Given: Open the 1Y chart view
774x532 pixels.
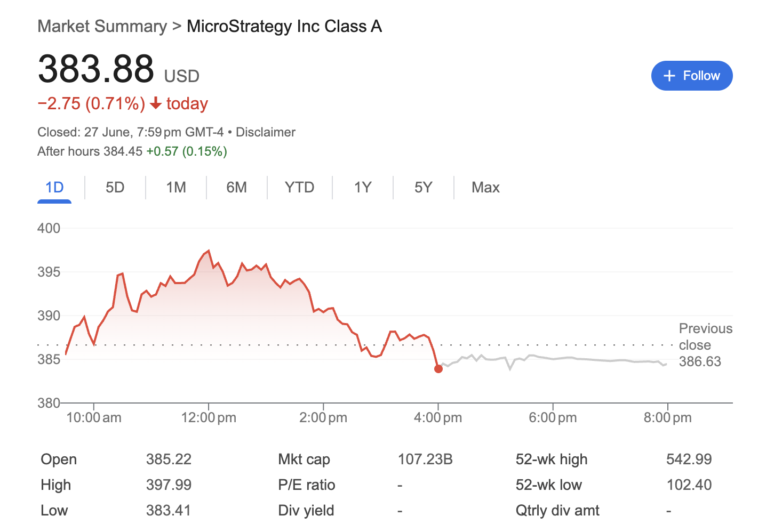Looking at the screenshot, I should coord(362,187).
